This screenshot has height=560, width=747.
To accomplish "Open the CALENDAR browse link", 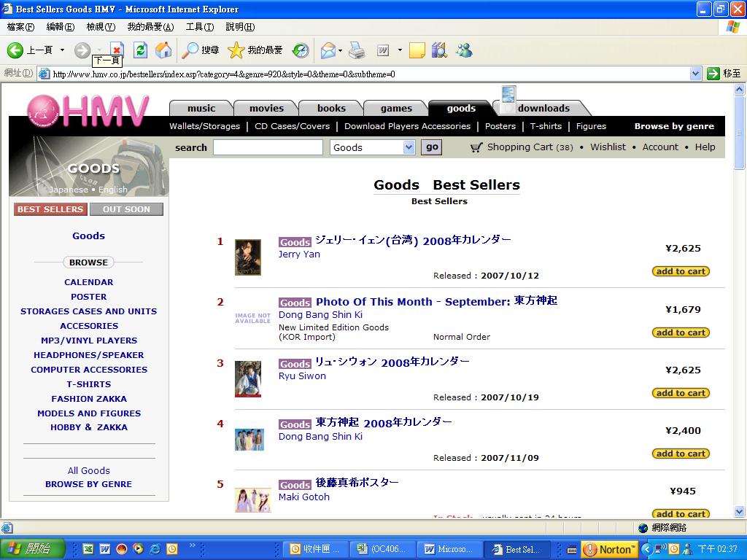I will pos(88,282).
